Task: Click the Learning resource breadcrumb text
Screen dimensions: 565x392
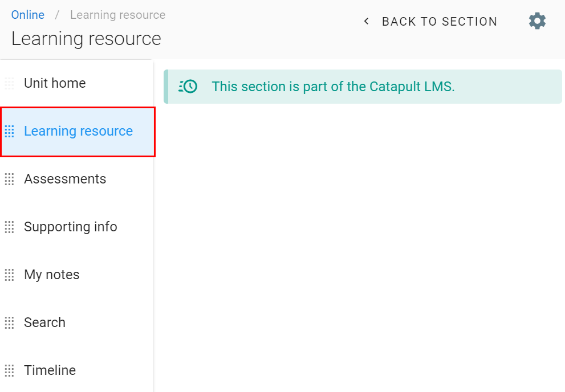Action: click(118, 15)
